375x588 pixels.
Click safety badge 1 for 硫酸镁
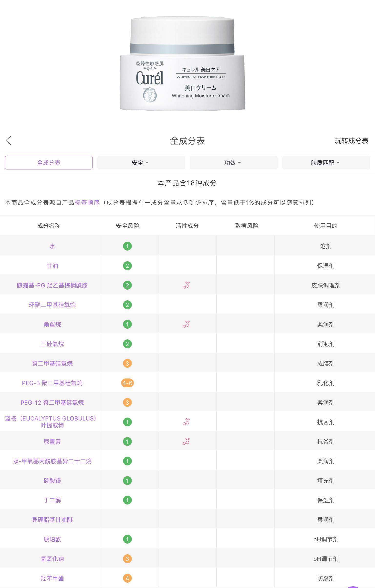tap(127, 481)
